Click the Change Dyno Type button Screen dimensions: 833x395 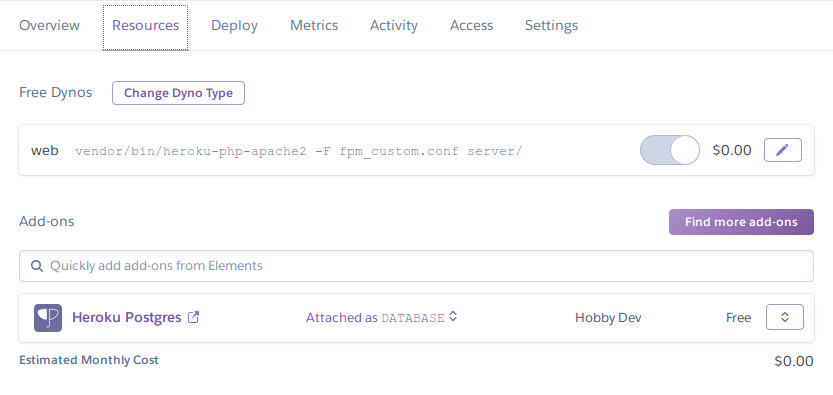[178, 93]
